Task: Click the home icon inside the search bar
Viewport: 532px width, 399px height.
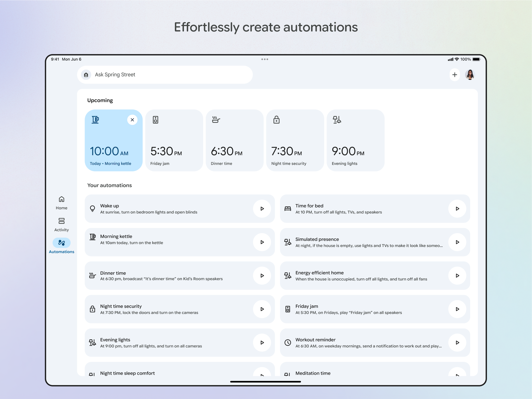Action: pyautogui.click(x=86, y=75)
